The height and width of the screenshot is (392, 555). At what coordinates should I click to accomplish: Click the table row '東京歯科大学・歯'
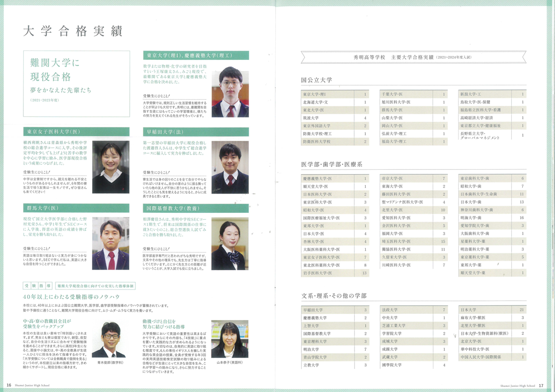(492, 179)
